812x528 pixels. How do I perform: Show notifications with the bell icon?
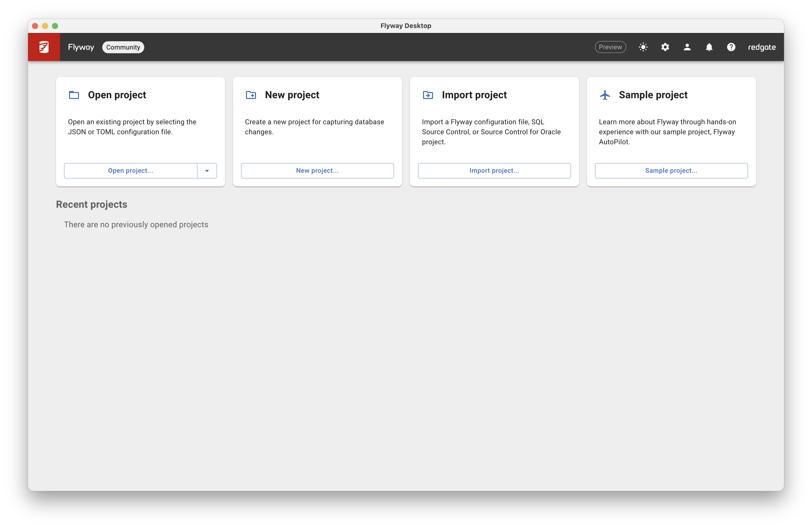709,47
